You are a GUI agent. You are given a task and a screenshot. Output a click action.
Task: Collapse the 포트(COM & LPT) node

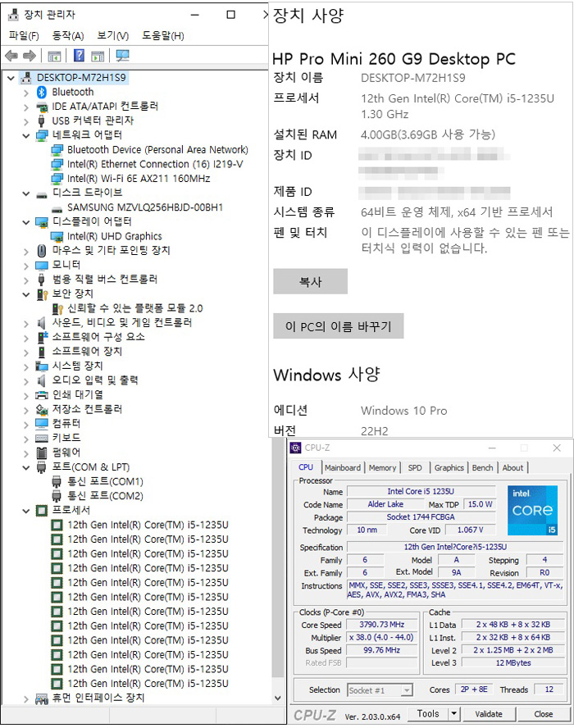point(26,467)
